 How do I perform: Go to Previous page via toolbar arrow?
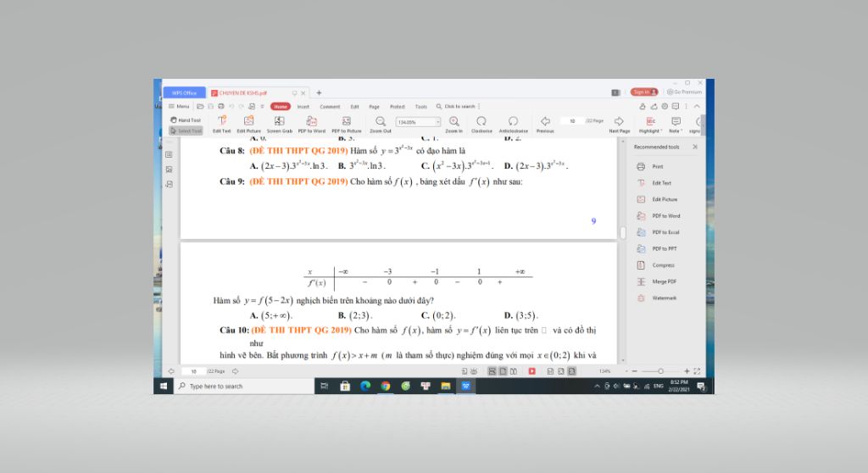coord(545,125)
